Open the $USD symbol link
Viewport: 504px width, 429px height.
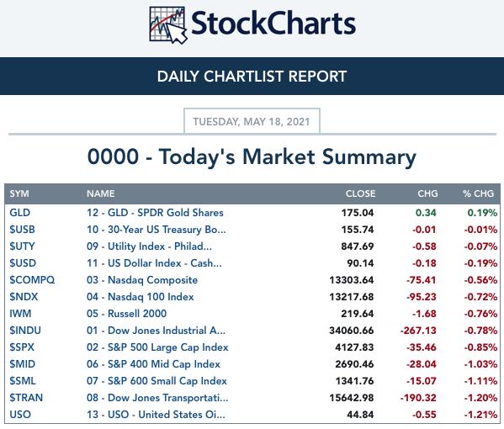tap(23, 263)
